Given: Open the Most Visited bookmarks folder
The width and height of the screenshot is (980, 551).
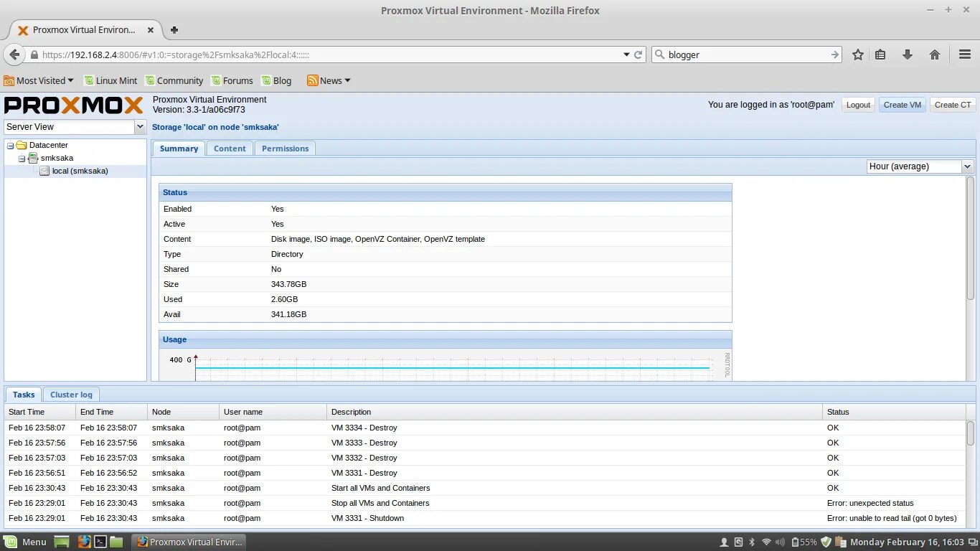Looking at the screenshot, I should coord(39,80).
